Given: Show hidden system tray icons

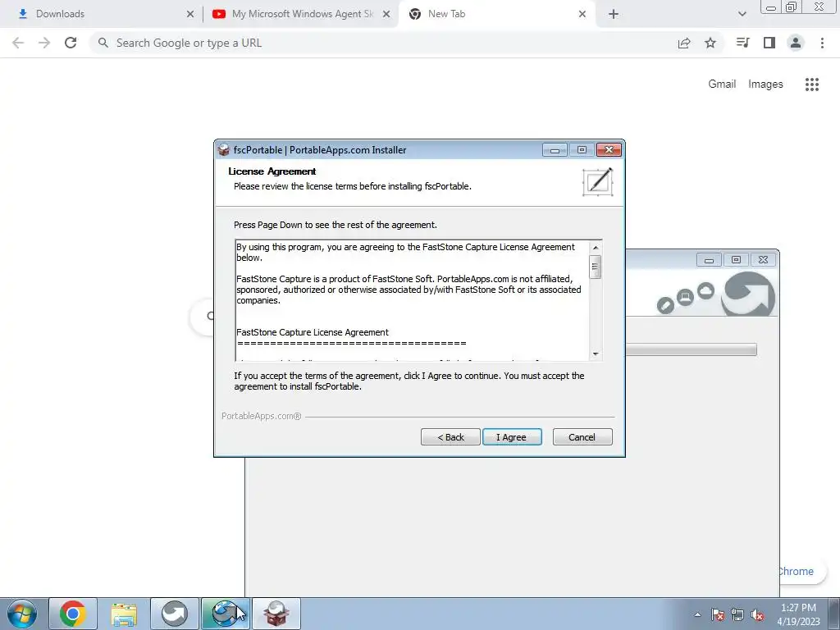Looking at the screenshot, I should (697, 614).
